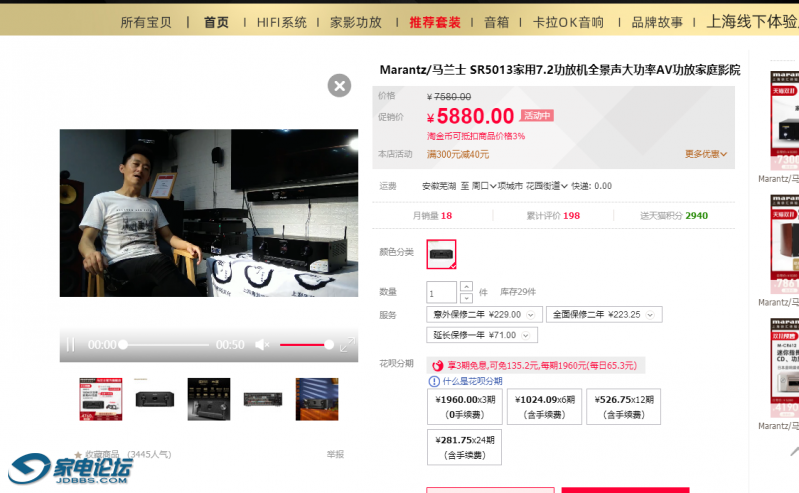Image resolution: width=799 pixels, height=493 pixels.
Task: Go to 首页 tab
Action: [x=217, y=22]
